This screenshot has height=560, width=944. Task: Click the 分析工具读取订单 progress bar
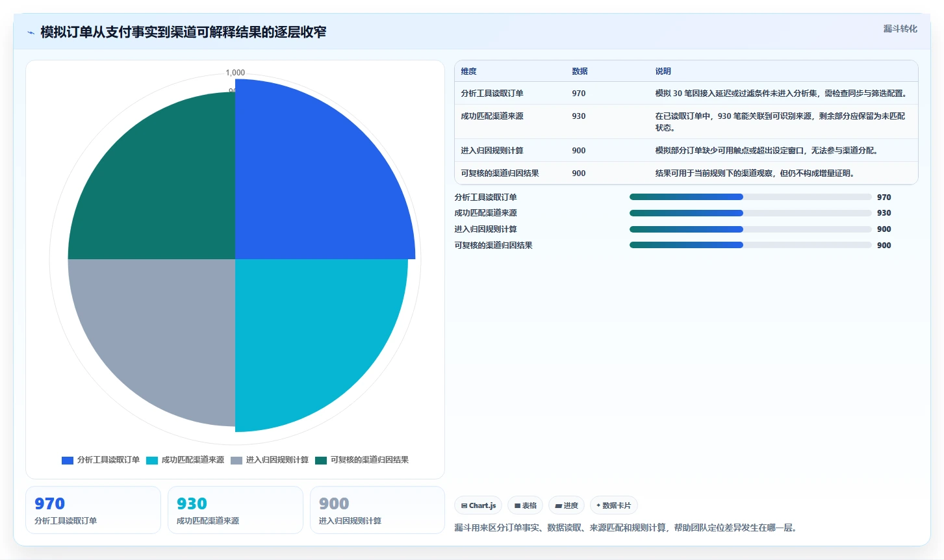(x=750, y=197)
